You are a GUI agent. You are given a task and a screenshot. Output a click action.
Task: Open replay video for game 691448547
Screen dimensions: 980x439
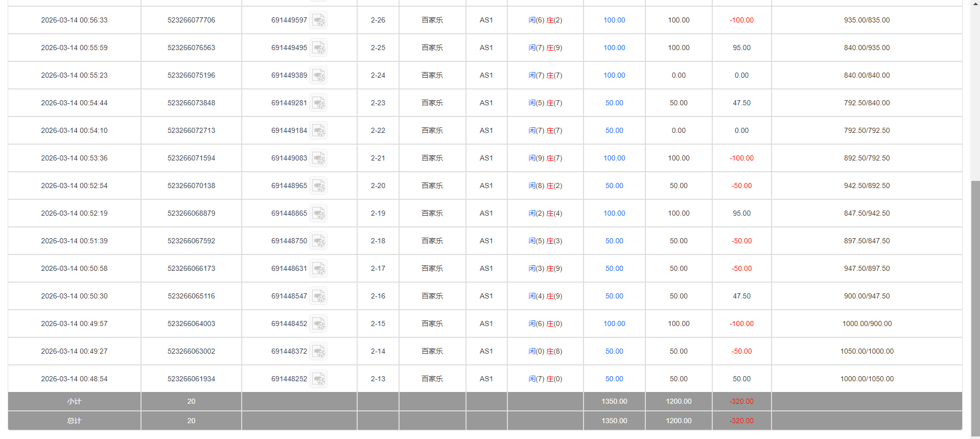pyautogui.click(x=318, y=296)
